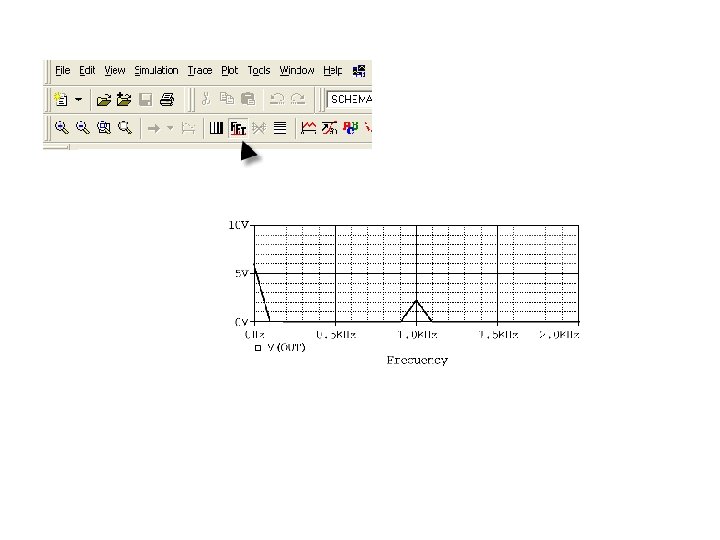Click the 0Hz x-axis label
The image size is (720, 540).
(x=255, y=335)
